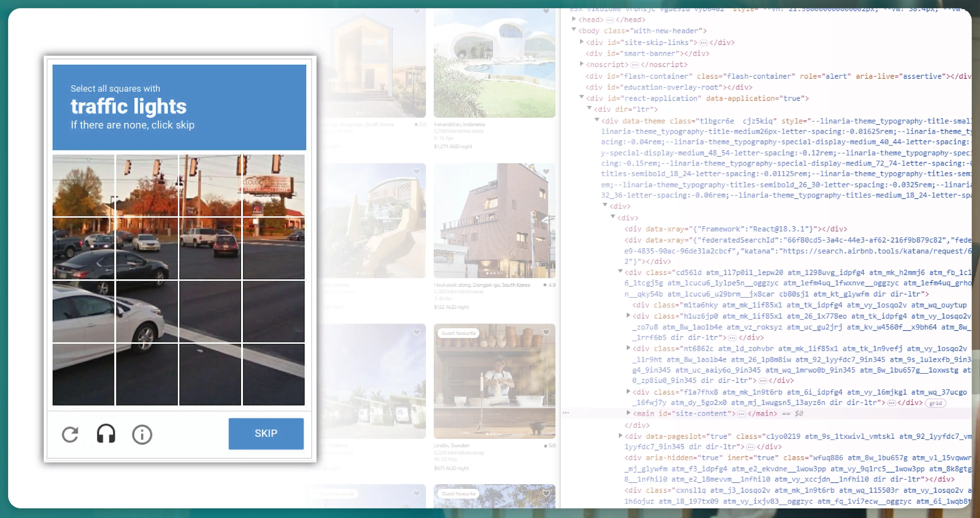Click the blue SKIP button
Image resolution: width=980 pixels, height=518 pixels.
(266, 434)
